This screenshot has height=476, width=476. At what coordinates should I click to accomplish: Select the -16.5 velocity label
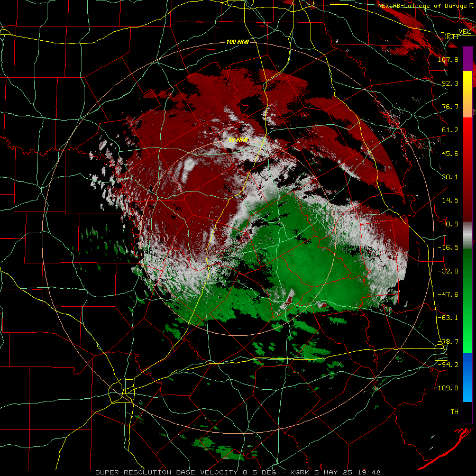click(x=448, y=248)
